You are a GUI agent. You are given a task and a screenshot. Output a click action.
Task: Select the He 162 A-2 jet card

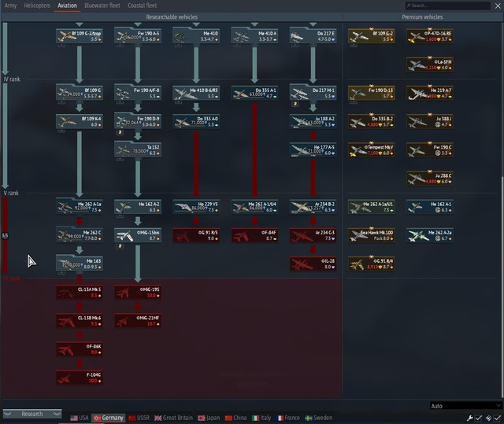(138, 207)
